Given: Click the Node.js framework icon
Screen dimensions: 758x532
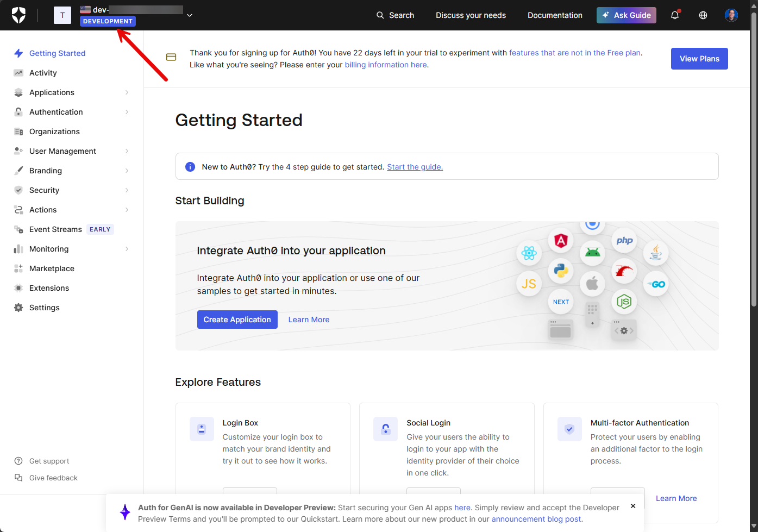Looking at the screenshot, I should [x=624, y=301].
